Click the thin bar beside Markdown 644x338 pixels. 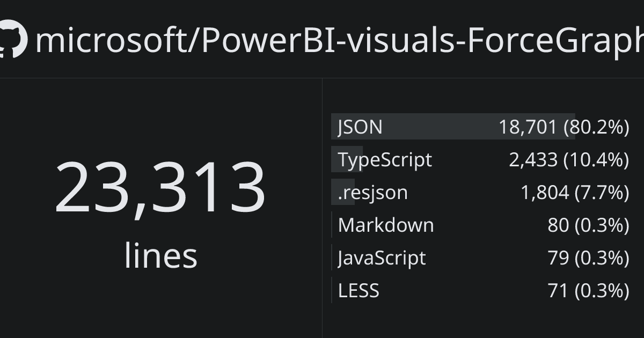332,225
